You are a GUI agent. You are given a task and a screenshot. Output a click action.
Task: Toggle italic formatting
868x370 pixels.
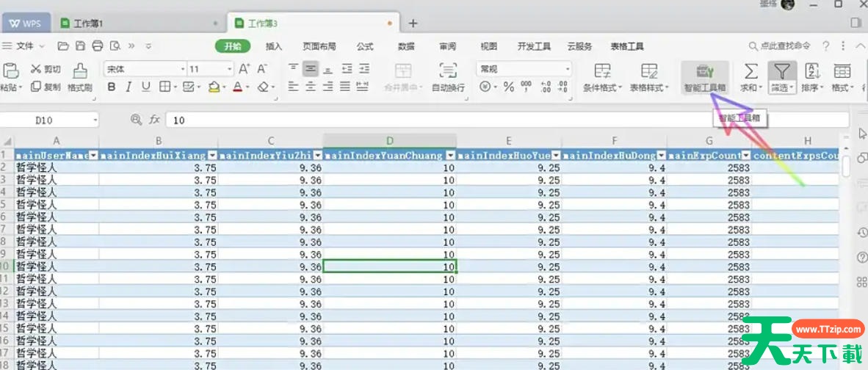point(129,87)
